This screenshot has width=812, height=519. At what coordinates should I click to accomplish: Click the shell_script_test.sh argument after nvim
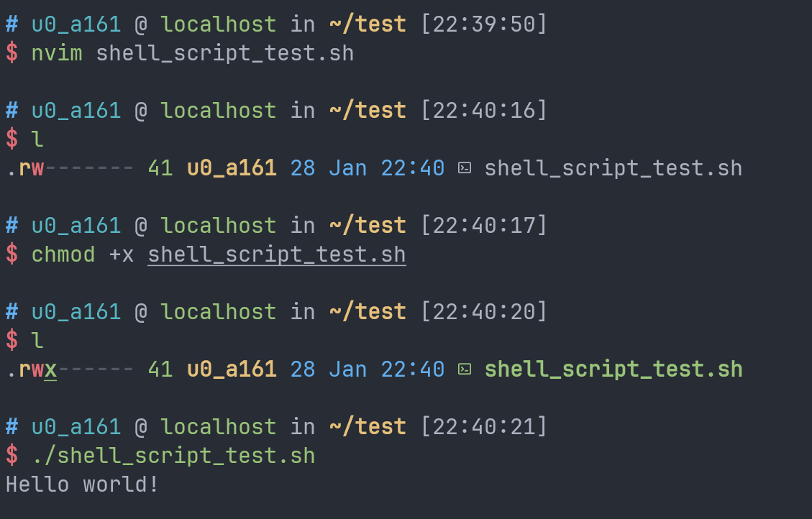click(225, 53)
